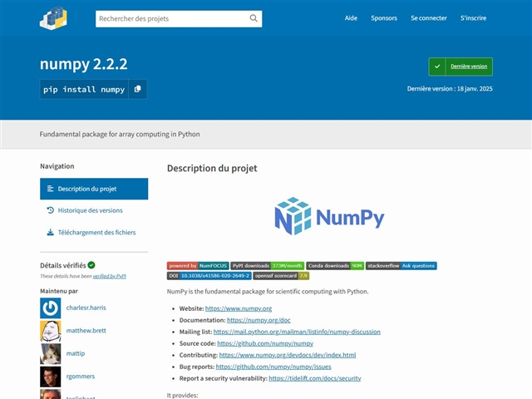Viewport: 532px width, 399px height.
Task: Click S'inscrire in header
Action: pyautogui.click(x=473, y=18)
